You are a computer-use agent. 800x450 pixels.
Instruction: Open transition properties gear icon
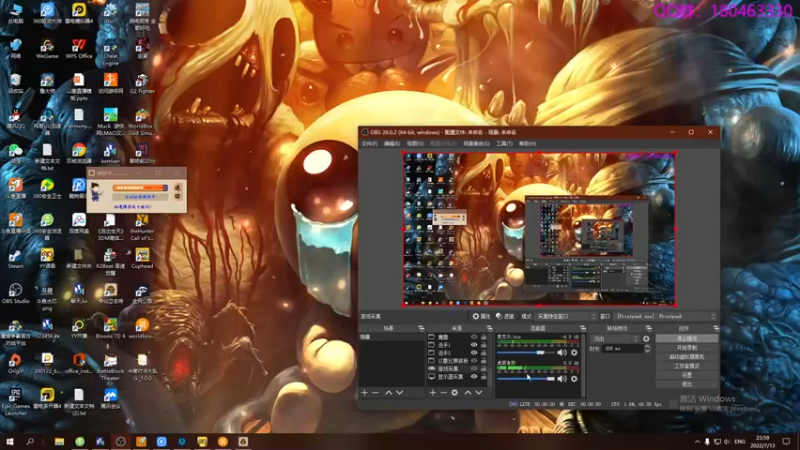click(x=646, y=338)
